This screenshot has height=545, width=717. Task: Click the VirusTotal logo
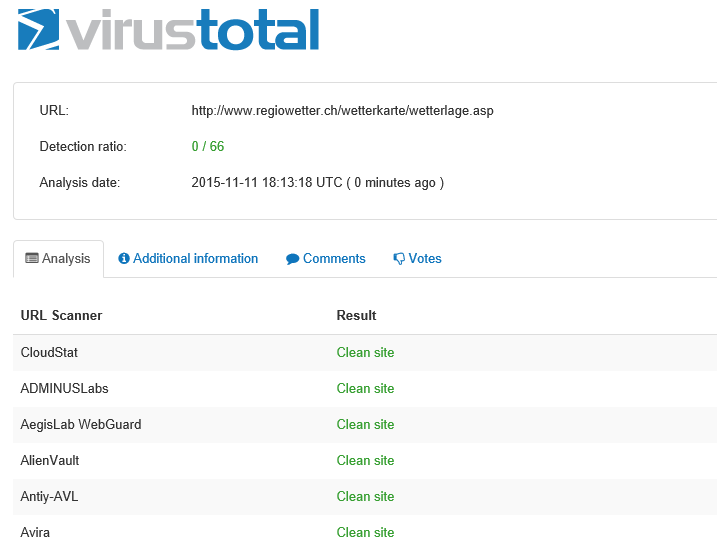coord(168,30)
